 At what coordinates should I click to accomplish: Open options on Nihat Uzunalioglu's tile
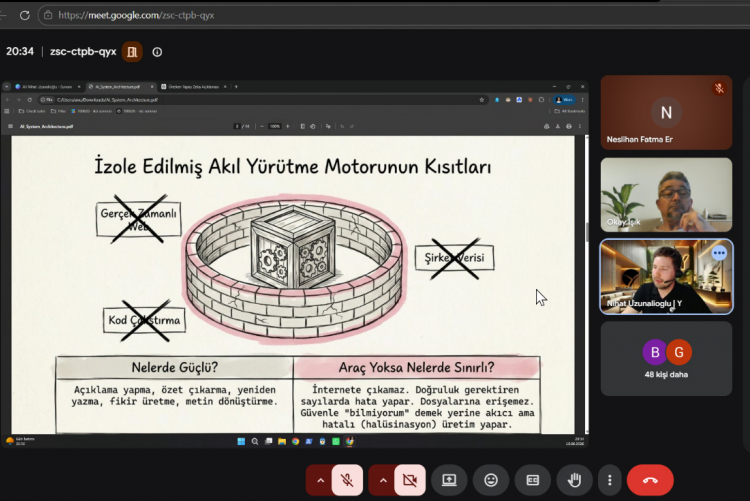click(719, 253)
